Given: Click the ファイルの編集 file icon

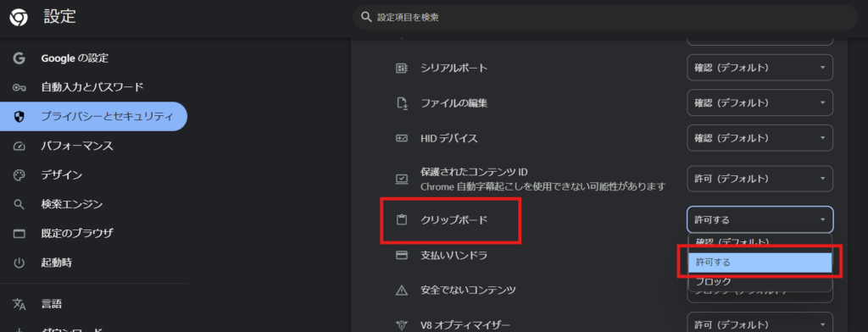Looking at the screenshot, I should [x=402, y=103].
